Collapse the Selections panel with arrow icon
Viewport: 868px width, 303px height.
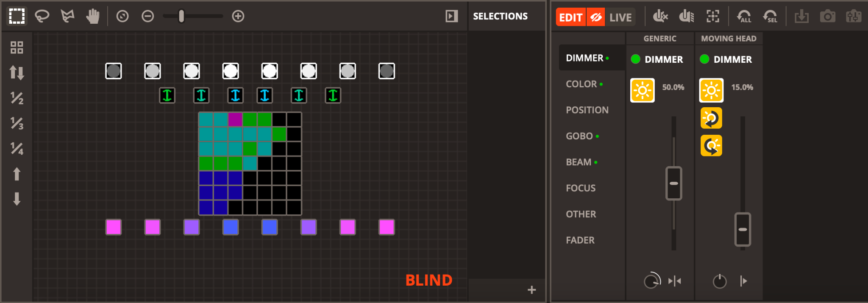(451, 16)
